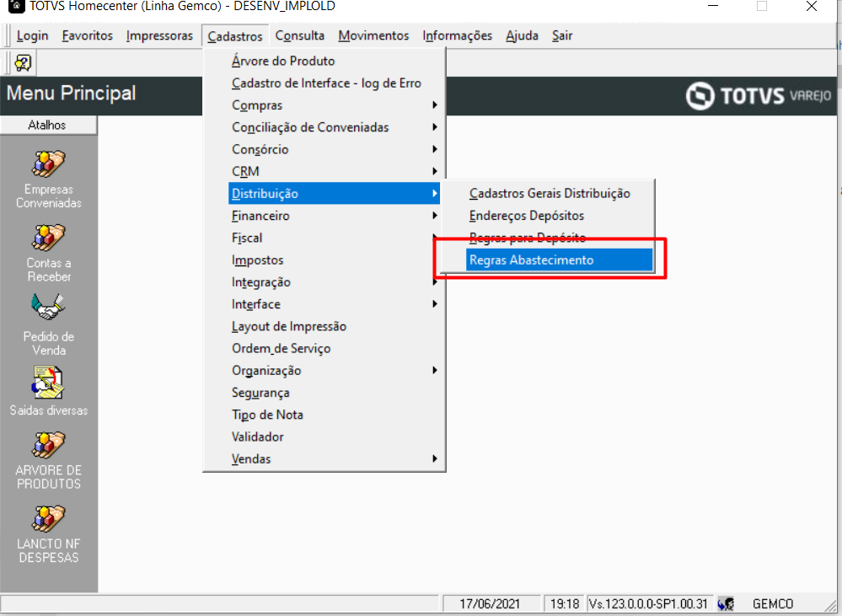Open the ARVORE DE PRODUTOS shortcut icon
Viewport: 842px width, 616px height.
coord(48,445)
